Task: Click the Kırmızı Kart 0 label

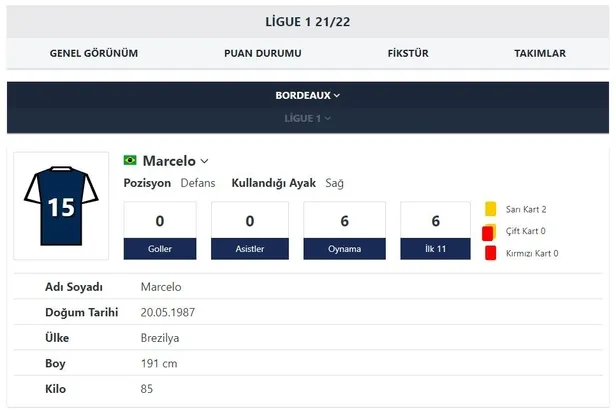Action: 532,254
